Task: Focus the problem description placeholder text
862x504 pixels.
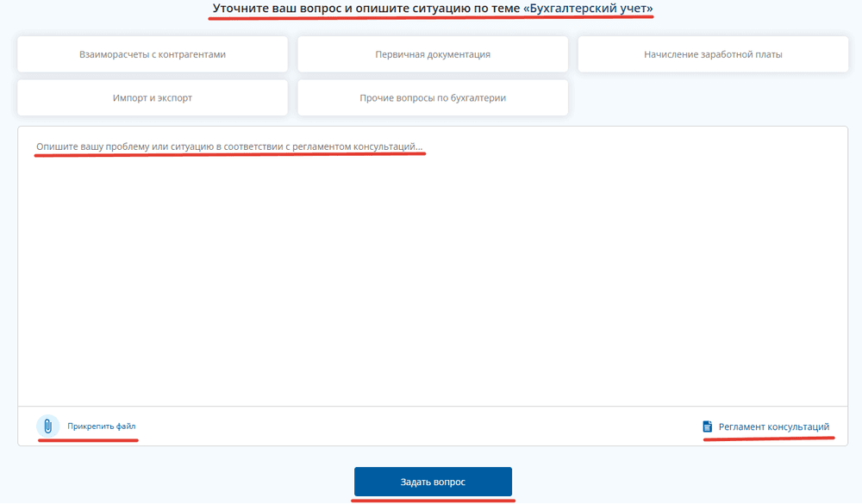Action: (x=229, y=147)
